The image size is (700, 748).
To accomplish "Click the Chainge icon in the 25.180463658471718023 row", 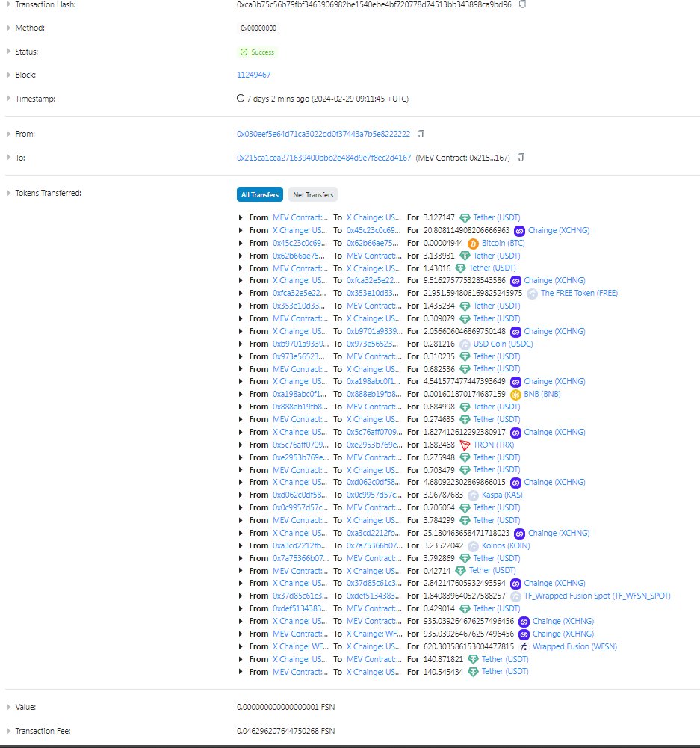I will 519,534.
